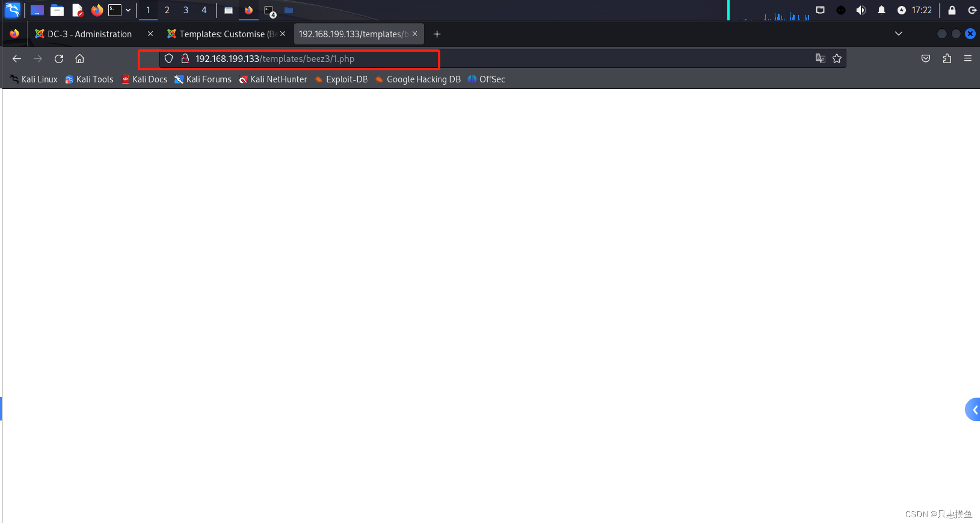980x523 pixels.
Task: Lock the screen with the padlock icon
Action: pyautogui.click(x=952, y=10)
